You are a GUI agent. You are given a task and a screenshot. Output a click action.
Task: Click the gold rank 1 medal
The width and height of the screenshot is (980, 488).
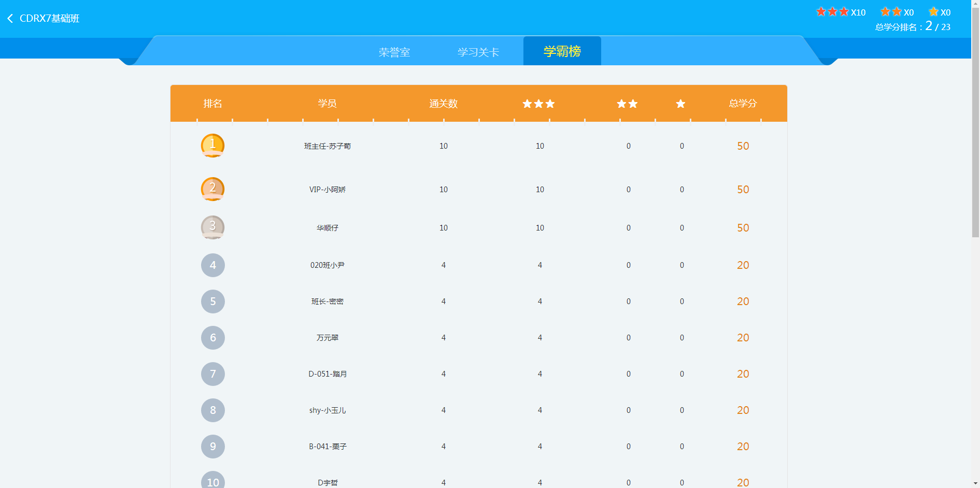coord(212,146)
